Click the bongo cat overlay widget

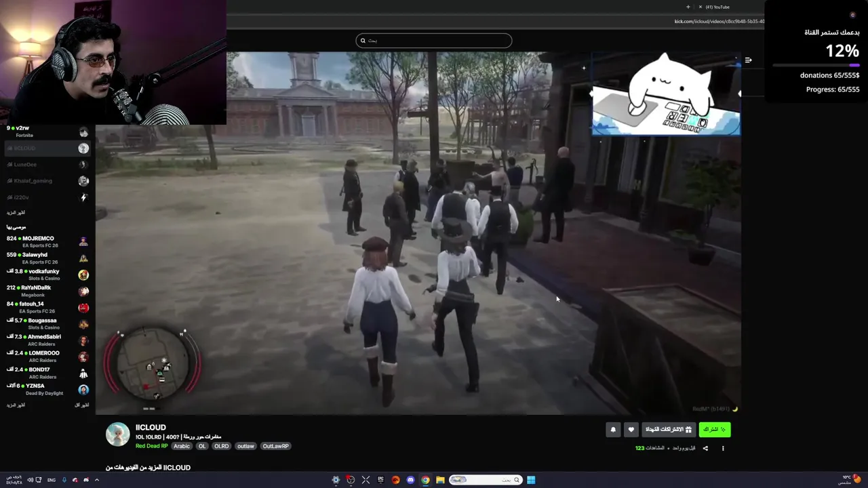666,95
